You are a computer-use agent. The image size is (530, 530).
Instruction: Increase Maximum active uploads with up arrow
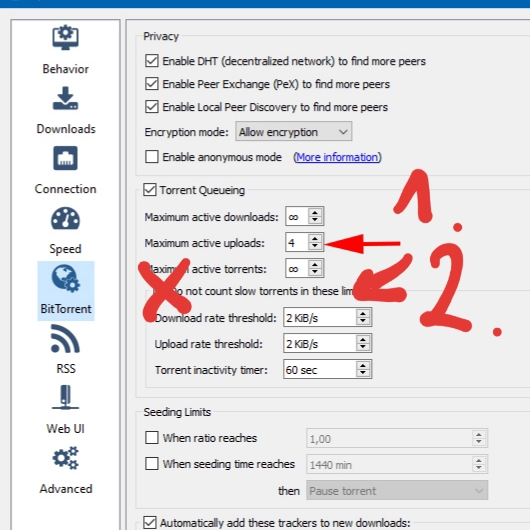click(315, 238)
